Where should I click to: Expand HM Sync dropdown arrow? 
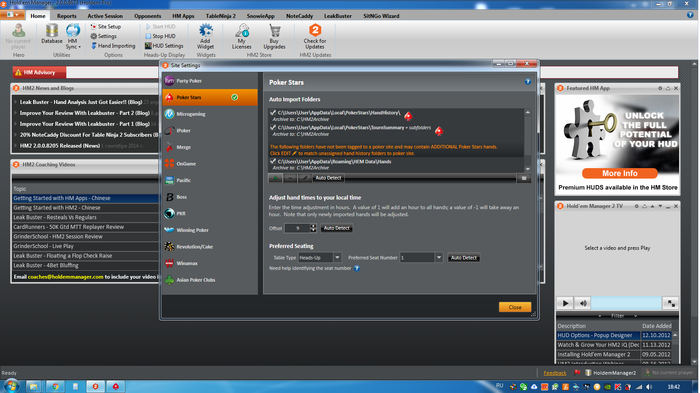click(79, 47)
